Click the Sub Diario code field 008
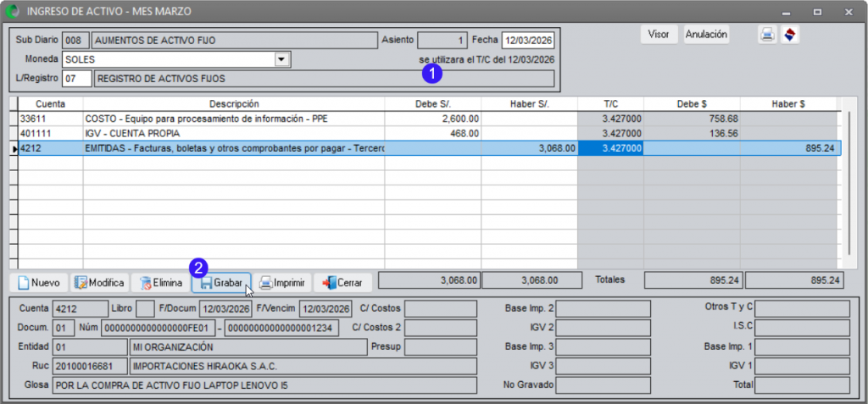 coord(75,41)
